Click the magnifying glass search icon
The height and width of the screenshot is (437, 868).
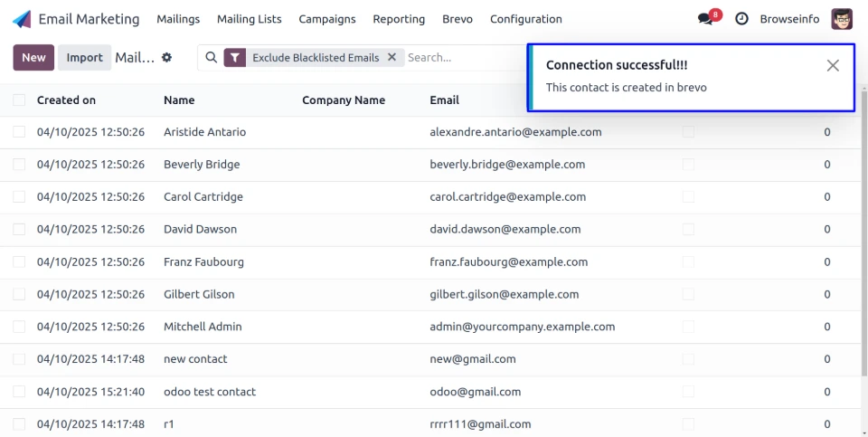click(x=212, y=58)
